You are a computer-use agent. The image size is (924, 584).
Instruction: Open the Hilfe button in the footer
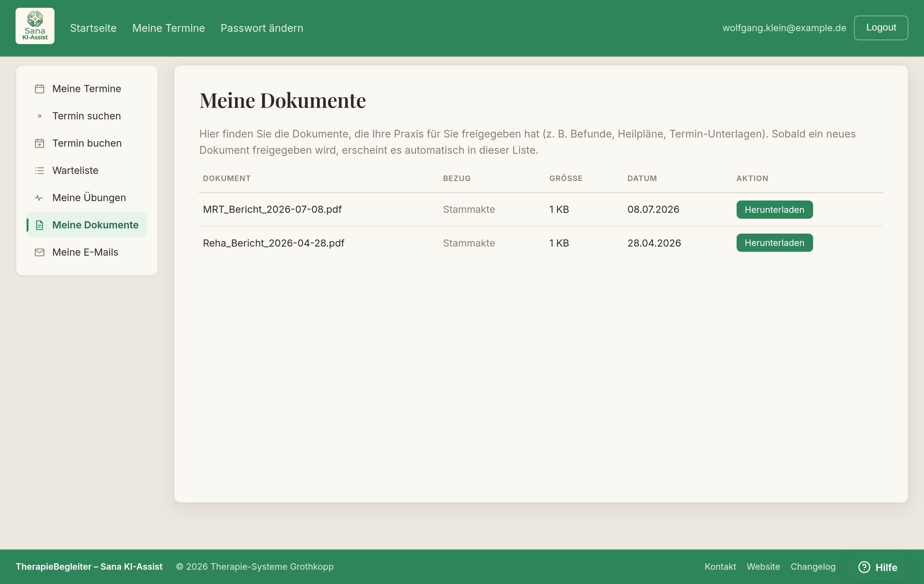(878, 567)
